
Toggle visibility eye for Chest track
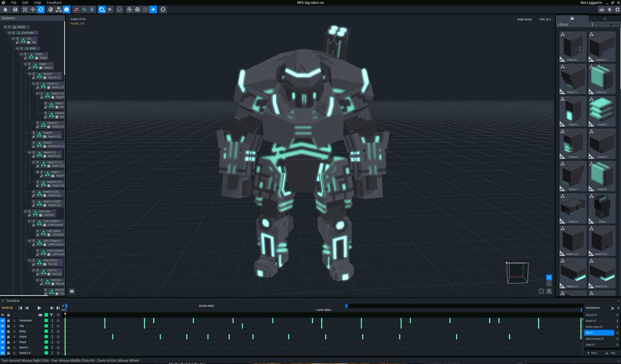click(x=3, y=337)
